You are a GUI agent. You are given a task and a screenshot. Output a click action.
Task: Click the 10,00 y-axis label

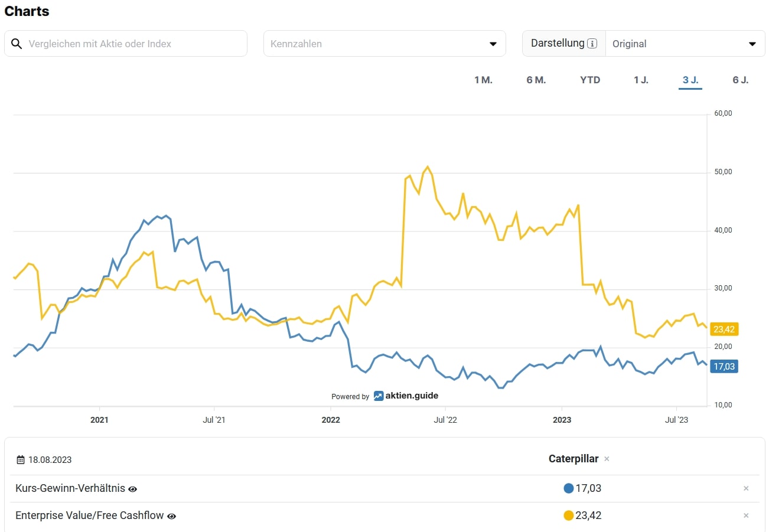click(x=723, y=405)
